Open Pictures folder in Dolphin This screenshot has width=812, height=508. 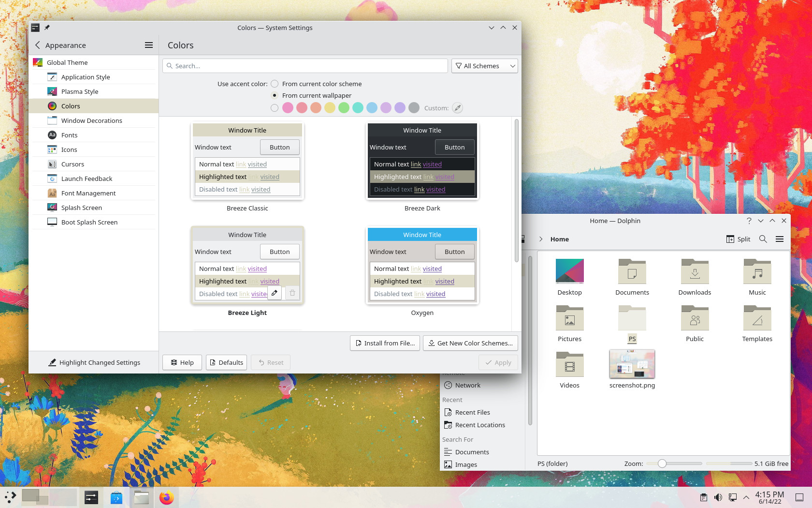pyautogui.click(x=570, y=324)
